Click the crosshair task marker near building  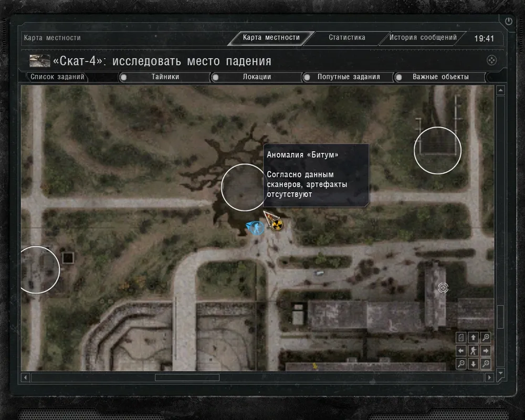pyautogui.click(x=443, y=288)
